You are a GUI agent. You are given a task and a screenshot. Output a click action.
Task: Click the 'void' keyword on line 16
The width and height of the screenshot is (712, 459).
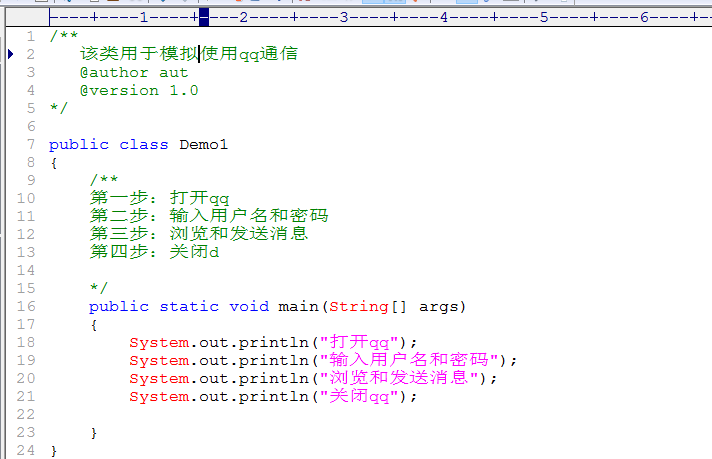[249, 306]
